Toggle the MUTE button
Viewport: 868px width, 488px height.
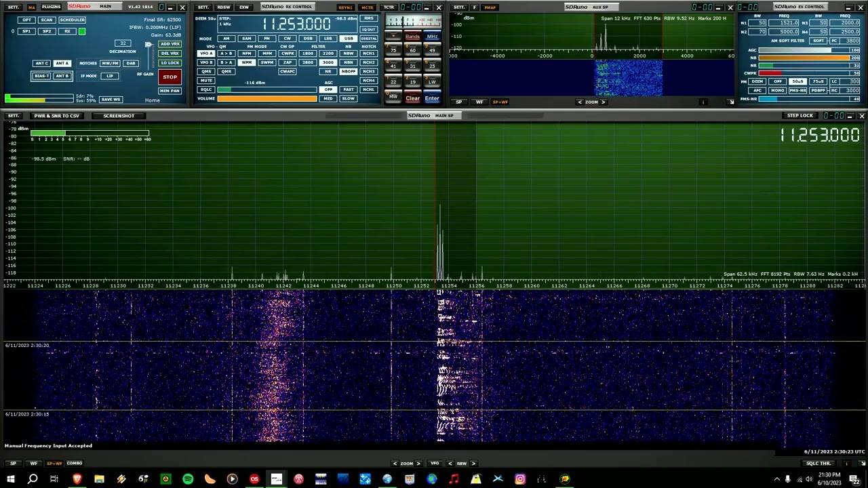pos(205,80)
